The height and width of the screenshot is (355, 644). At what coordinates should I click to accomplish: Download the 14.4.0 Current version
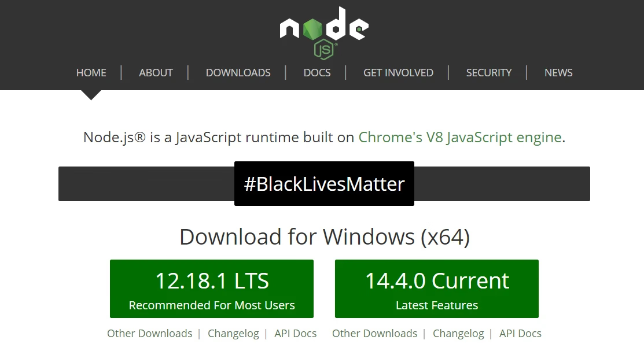pos(437,289)
